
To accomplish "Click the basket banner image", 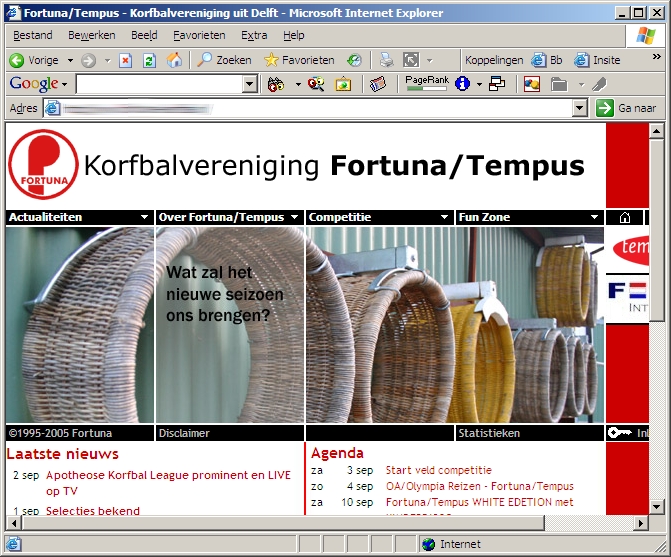I will tap(304, 325).
